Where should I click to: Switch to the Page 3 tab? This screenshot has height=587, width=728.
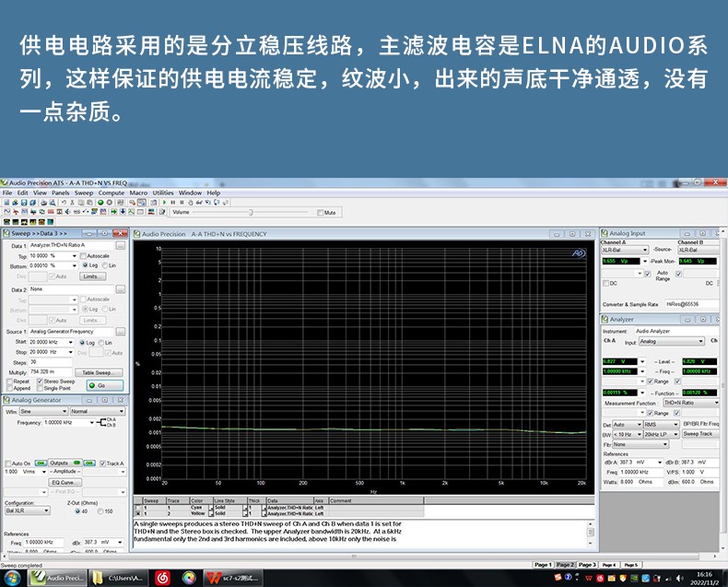pos(586,565)
